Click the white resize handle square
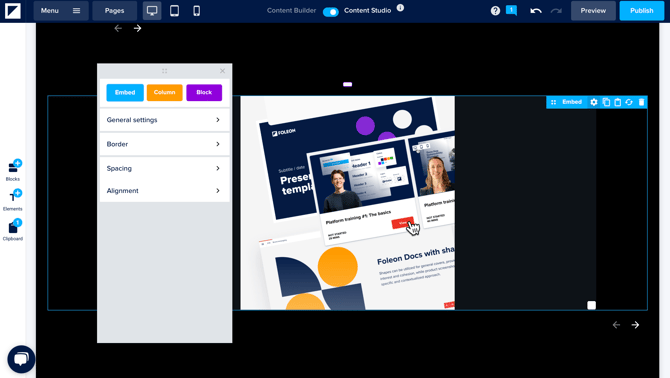Screen dimensions: 670x378 [591, 305]
